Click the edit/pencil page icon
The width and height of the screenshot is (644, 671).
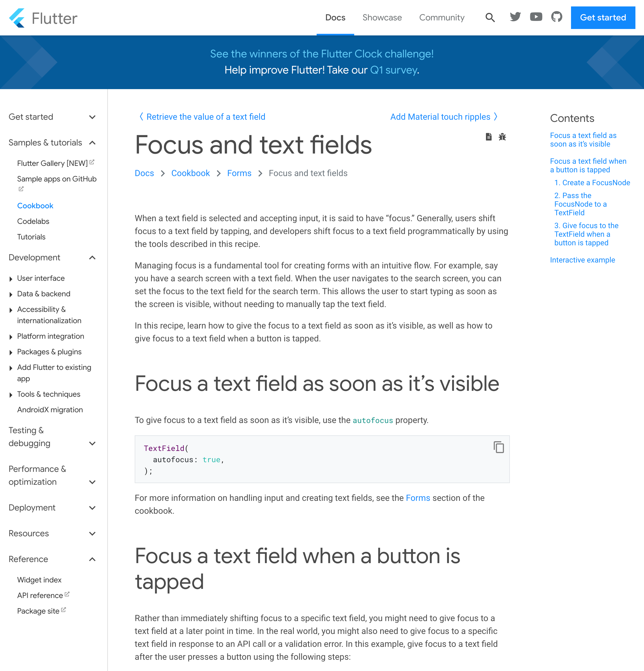click(488, 137)
